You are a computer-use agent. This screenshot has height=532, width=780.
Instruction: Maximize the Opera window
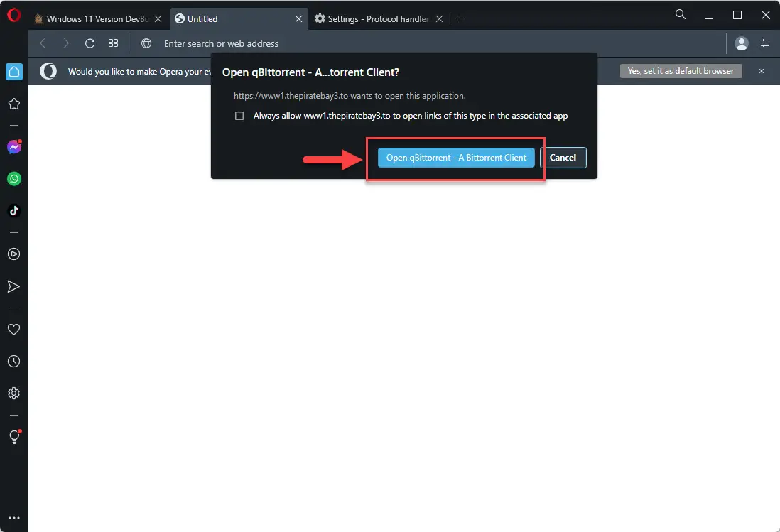(737, 16)
